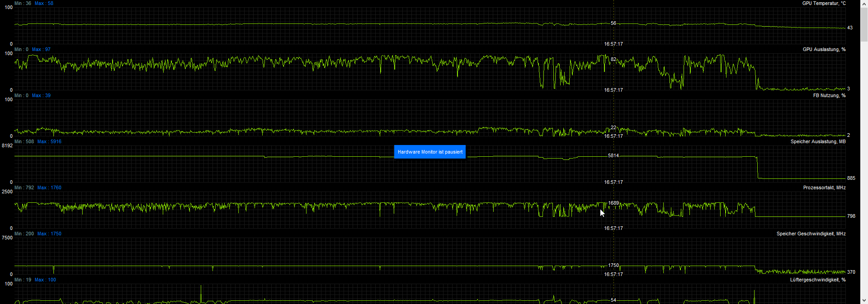Image resolution: width=868 pixels, height=304 pixels.
Task: Click the 'Max : 97' GPU usage readout
Action: [x=41, y=49]
